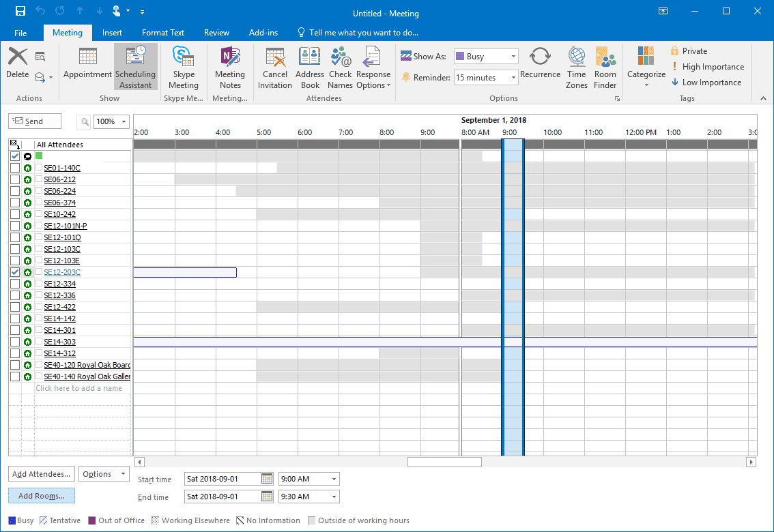The height and width of the screenshot is (532, 774).
Task: Mark meeting as Private
Action: pyautogui.click(x=689, y=50)
